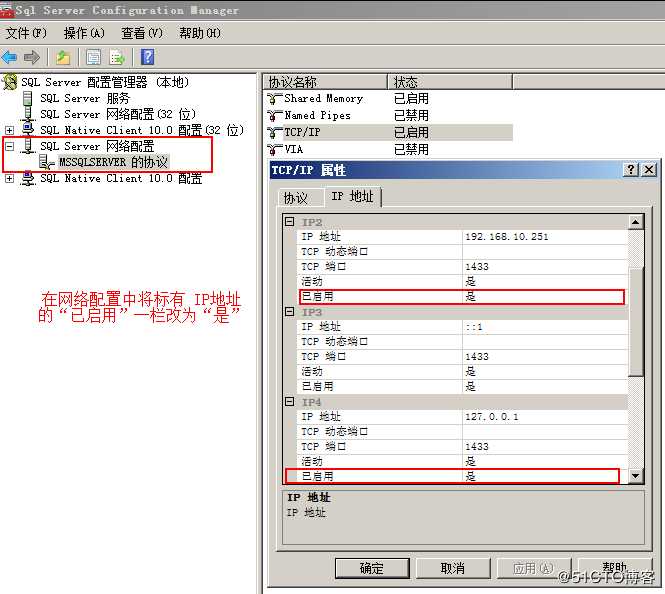Expand SQL Native Client 10.0 配置(32 位) node
This screenshot has width=665, height=594.
pos(9,130)
